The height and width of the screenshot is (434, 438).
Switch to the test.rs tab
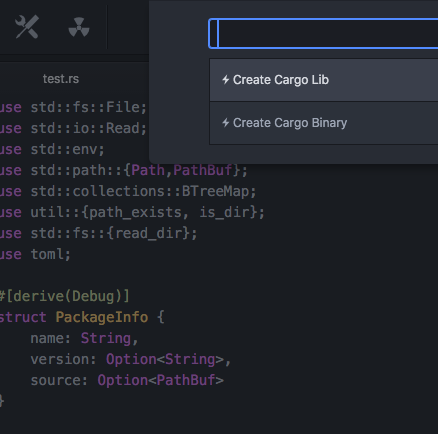coord(61,79)
